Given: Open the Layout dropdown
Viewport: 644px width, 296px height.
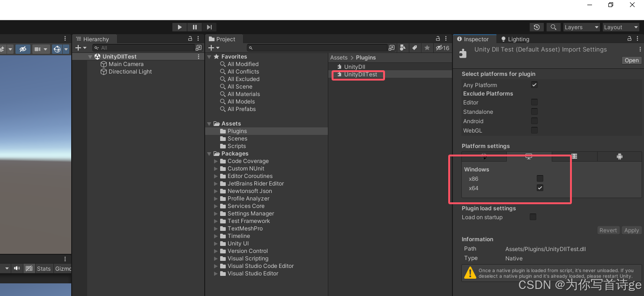Looking at the screenshot, I should 621,27.
